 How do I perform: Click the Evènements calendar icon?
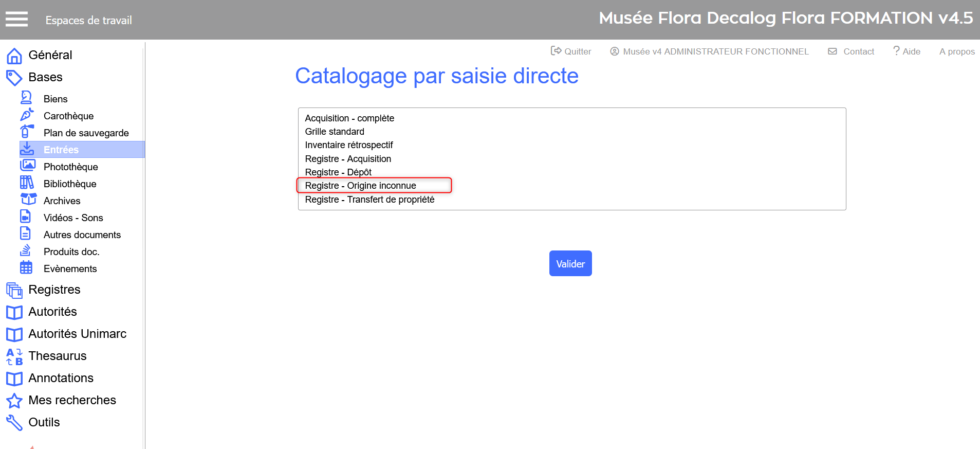26,267
